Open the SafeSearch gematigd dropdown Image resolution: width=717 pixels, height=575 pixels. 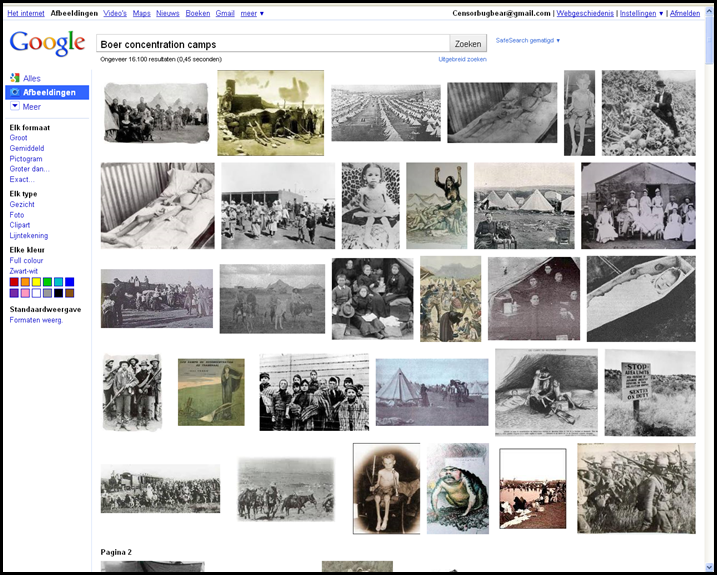(x=528, y=41)
